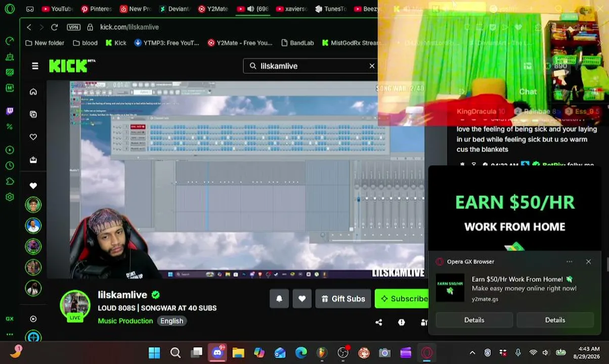Click the English language tag
The image size is (609, 364).
pyautogui.click(x=171, y=321)
